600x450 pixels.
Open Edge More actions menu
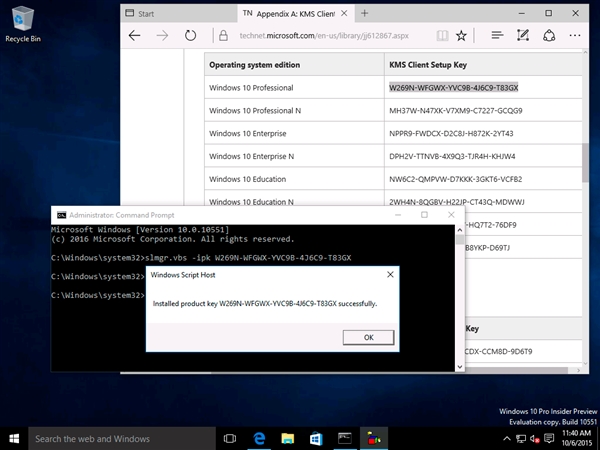576,35
